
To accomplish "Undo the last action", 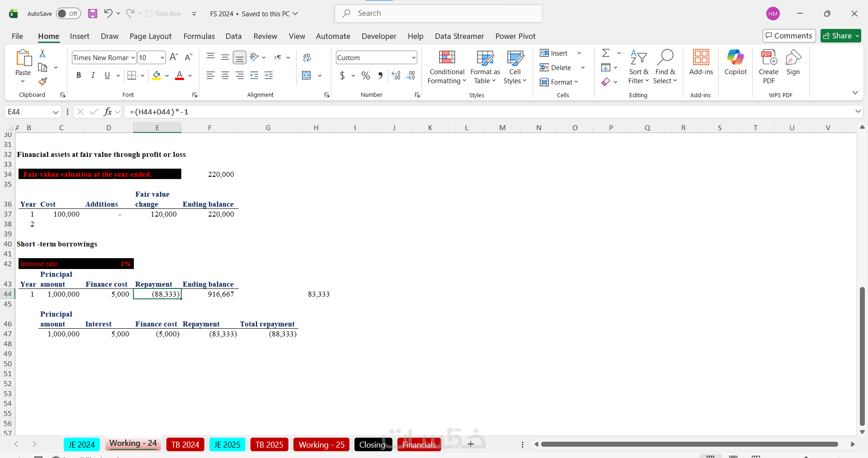I will click(108, 13).
